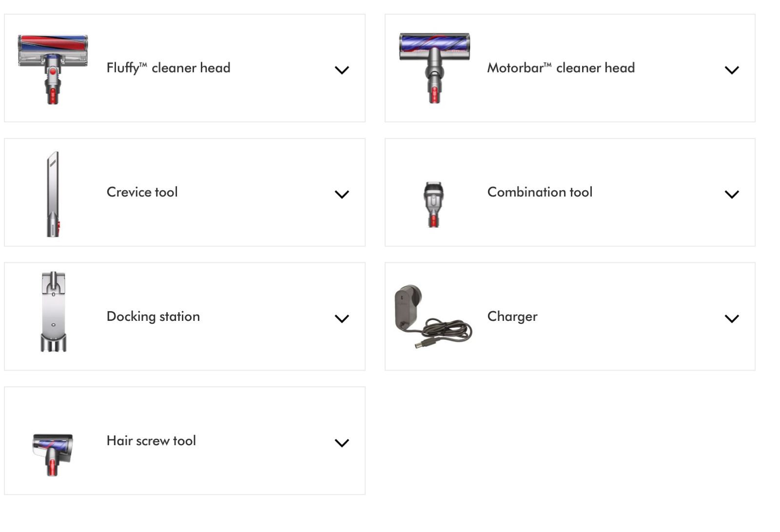Show Docking station details via chevron
780x532 pixels.
[x=342, y=319]
